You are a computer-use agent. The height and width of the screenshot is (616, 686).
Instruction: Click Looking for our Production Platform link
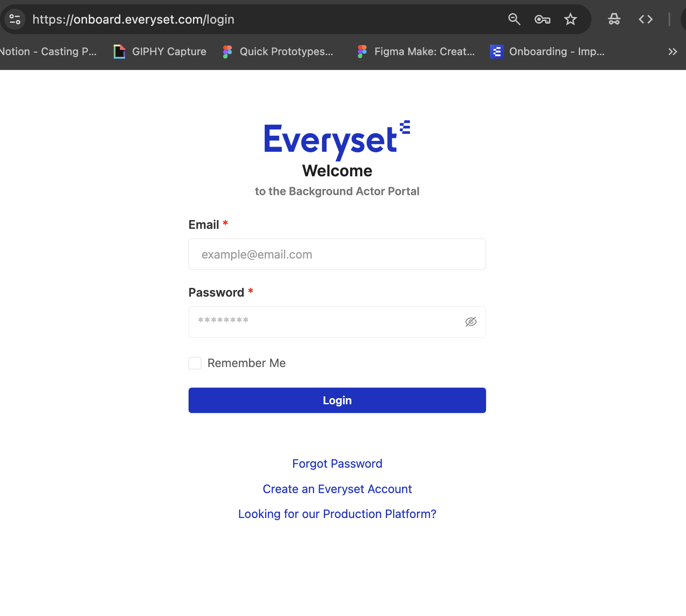pos(337,514)
